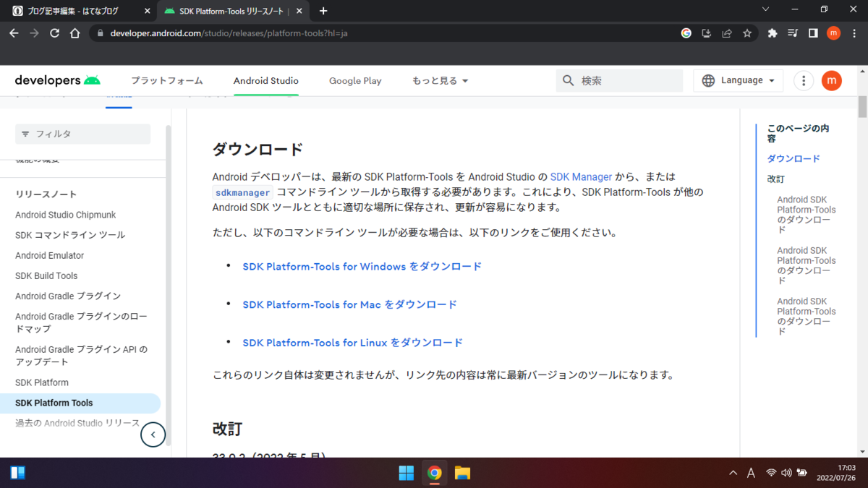Viewport: 868px width, 488px height.
Task: Open the SDK Manager link
Action: point(581,177)
